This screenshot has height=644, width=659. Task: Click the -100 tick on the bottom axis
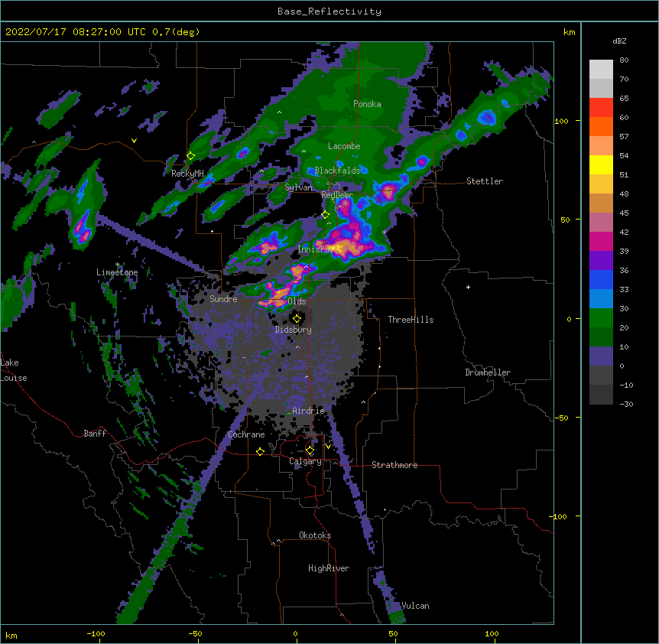96,633
